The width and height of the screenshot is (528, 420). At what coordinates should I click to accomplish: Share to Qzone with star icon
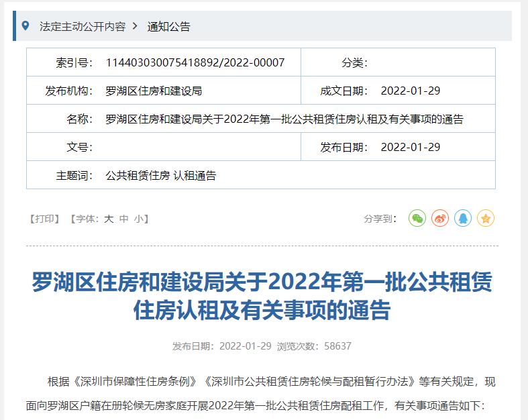[x=486, y=218]
